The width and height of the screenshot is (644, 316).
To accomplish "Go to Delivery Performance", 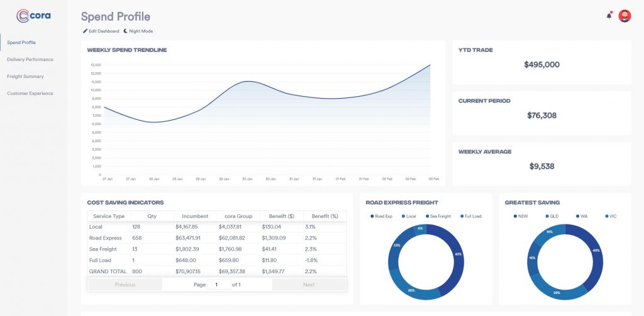I will (x=30, y=60).
